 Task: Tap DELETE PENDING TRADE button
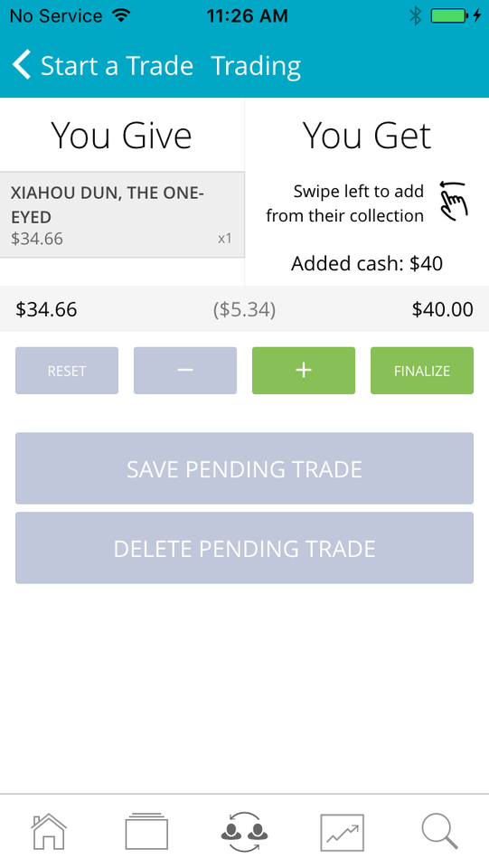pyautogui.click(x=244, y=548)
